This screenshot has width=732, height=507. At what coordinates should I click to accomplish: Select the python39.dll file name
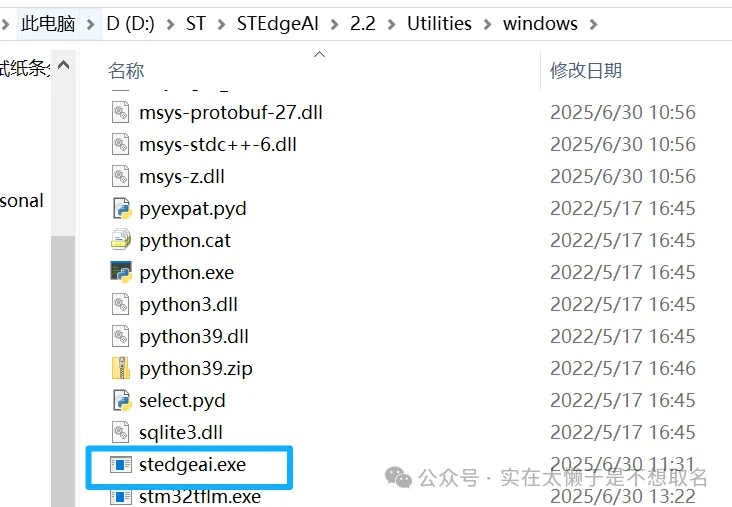tap(194, 336)
